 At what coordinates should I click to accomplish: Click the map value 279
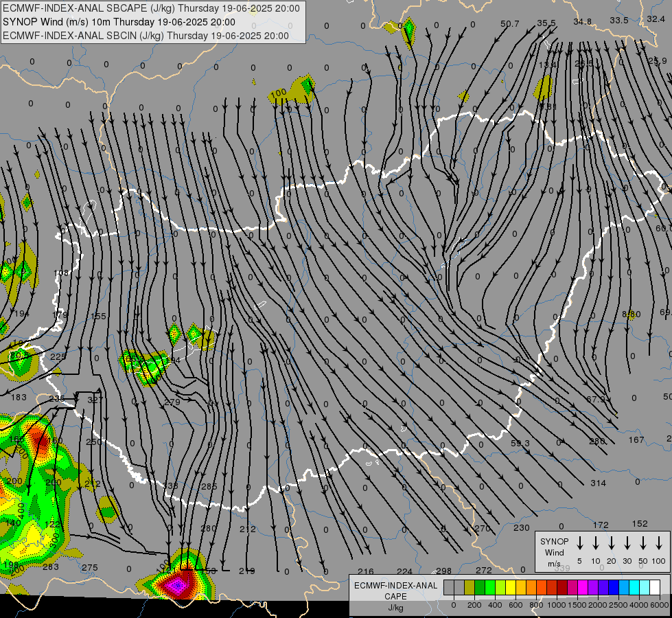point(172,402)
